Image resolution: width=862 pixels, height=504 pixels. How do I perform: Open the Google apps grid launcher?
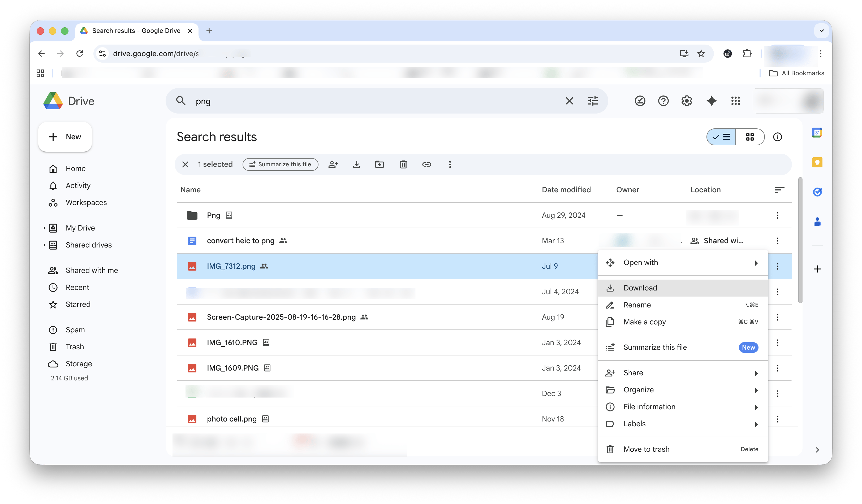pyautogui.click(x=735, y=101)
